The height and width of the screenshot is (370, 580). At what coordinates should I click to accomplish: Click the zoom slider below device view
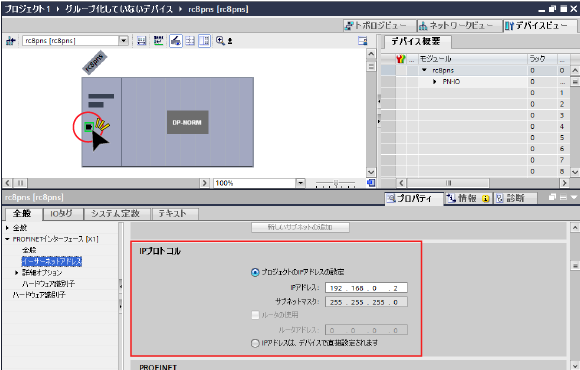pos(335,183)
